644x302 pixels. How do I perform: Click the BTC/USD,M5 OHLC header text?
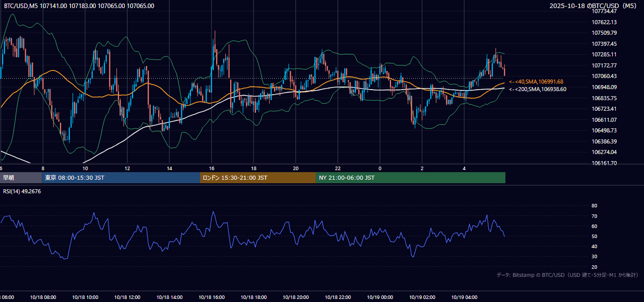(79, 6)
